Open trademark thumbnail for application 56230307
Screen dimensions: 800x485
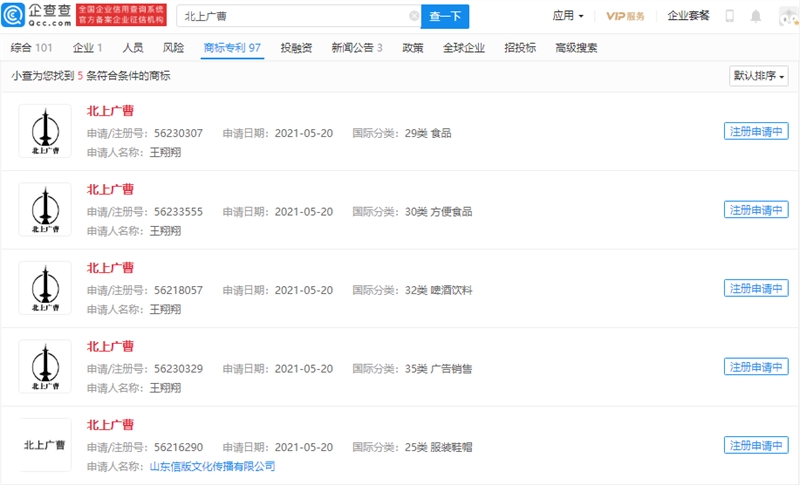(x=45, y=131)
